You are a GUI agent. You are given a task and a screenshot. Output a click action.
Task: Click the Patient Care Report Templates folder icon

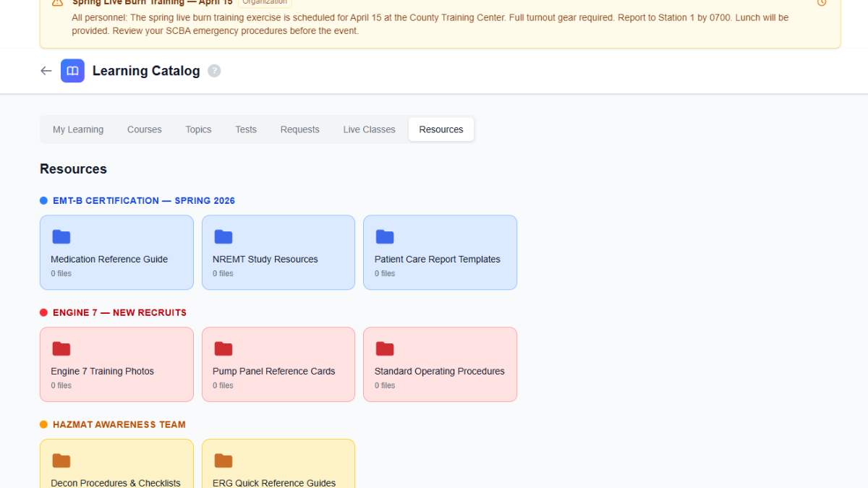point(385,237)
